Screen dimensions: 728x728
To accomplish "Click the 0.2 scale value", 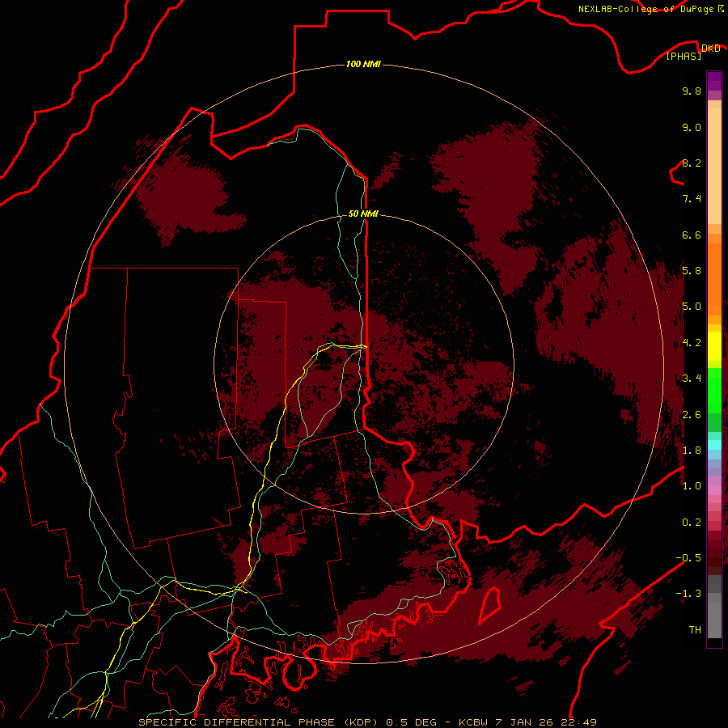I will point(692,523).
